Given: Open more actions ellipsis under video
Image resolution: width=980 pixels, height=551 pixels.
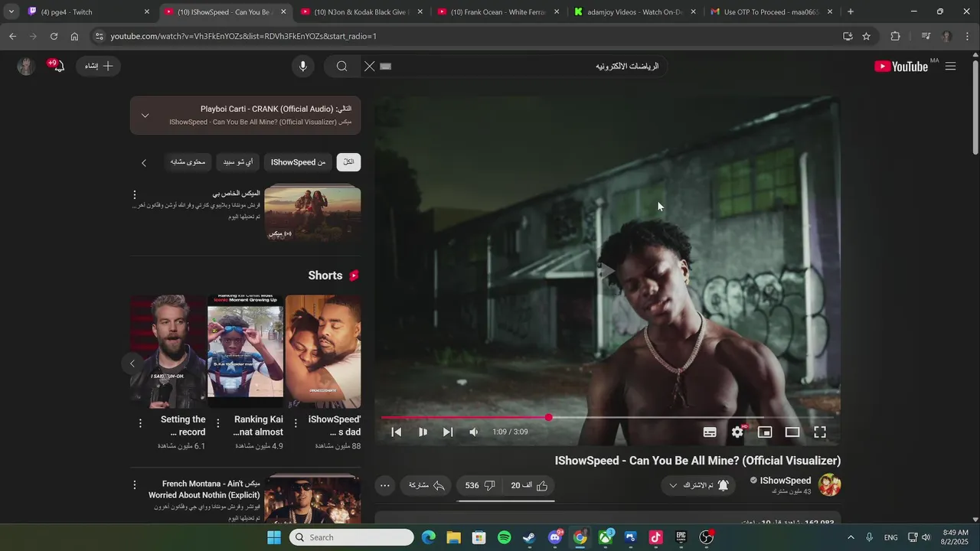Looking at the screenshot, I should tap(385, 486).
